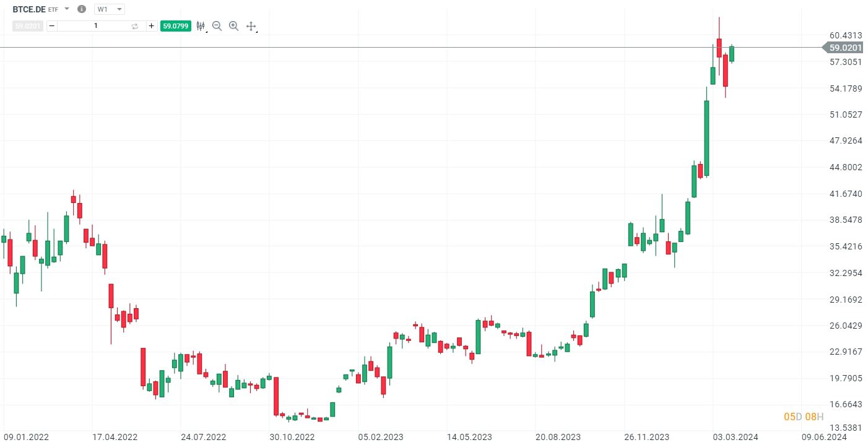Viewport: 868px width, 445px height.
Task: Click the BTCE.DE symbol name
Action: tap(29, 9)
